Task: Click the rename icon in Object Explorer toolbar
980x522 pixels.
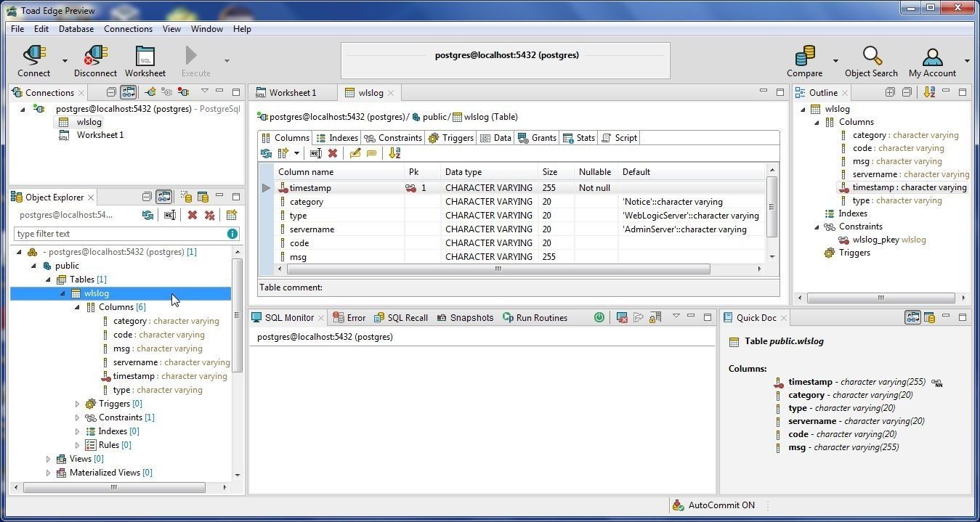Action: pyautogui.click(x=170, y=215)
